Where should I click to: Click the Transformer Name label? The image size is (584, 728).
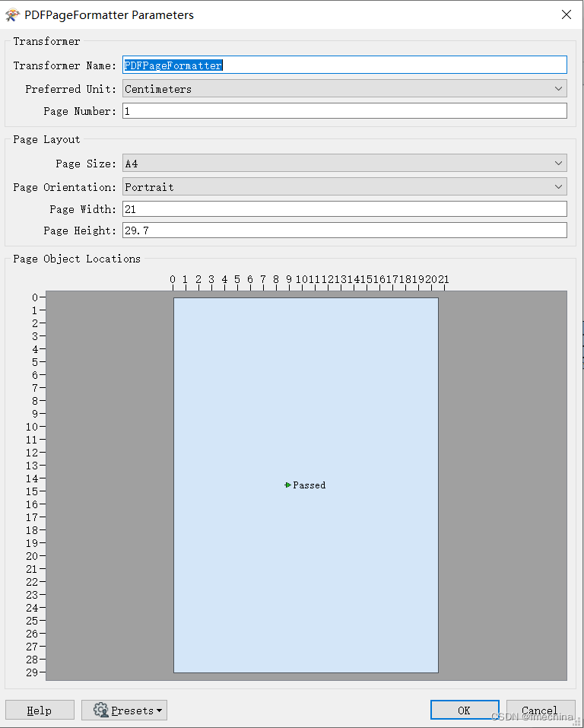click(65, 65)
